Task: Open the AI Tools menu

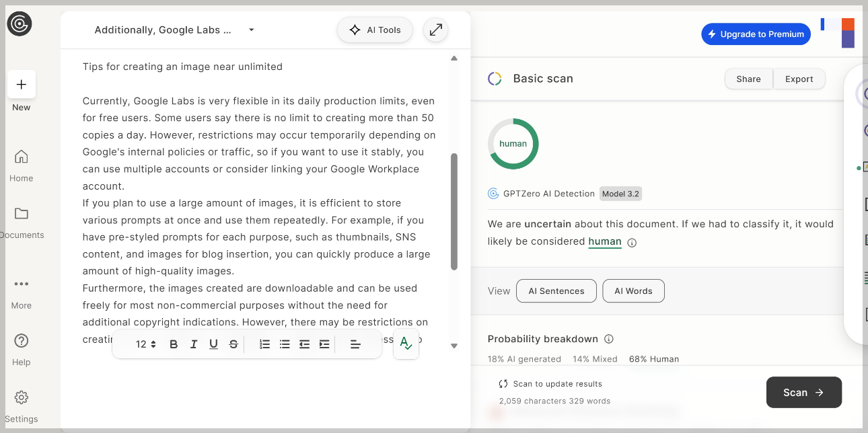Action: (x=375, y=30)
